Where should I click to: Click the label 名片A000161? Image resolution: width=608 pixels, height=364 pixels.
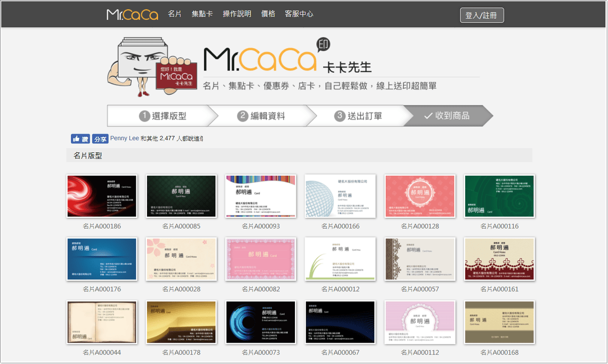point(500,290)
